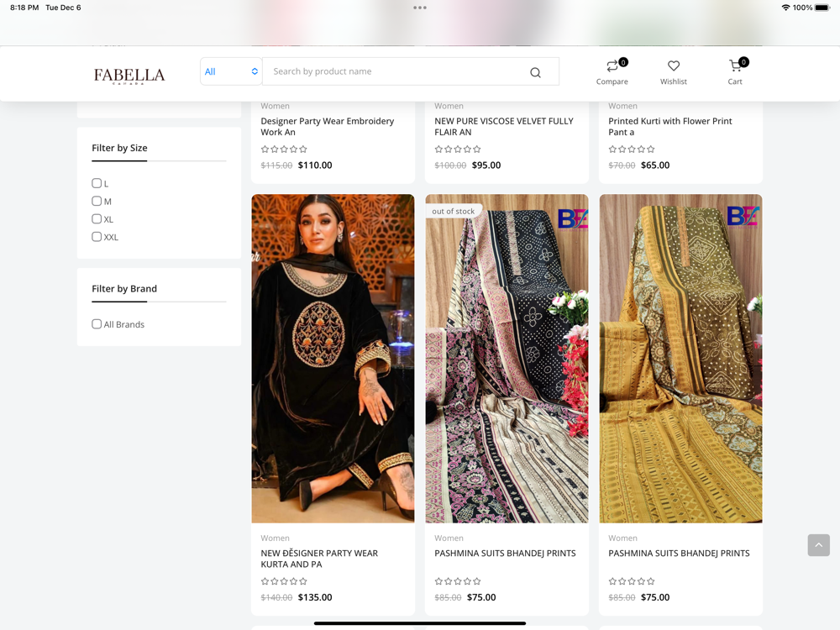Click the out of stock badge
840x630 pixels.
point(454,211)
